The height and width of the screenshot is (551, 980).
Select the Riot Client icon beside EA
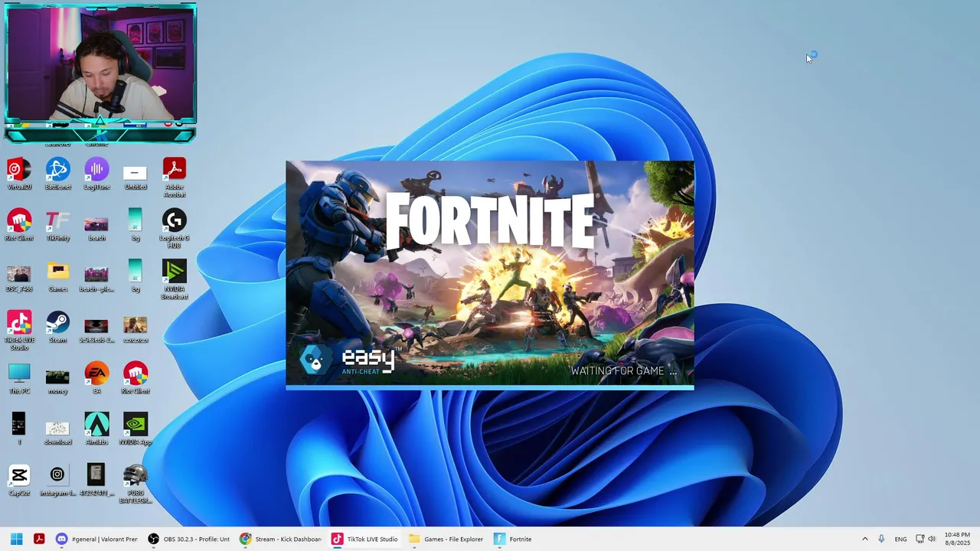click(136, 378)
